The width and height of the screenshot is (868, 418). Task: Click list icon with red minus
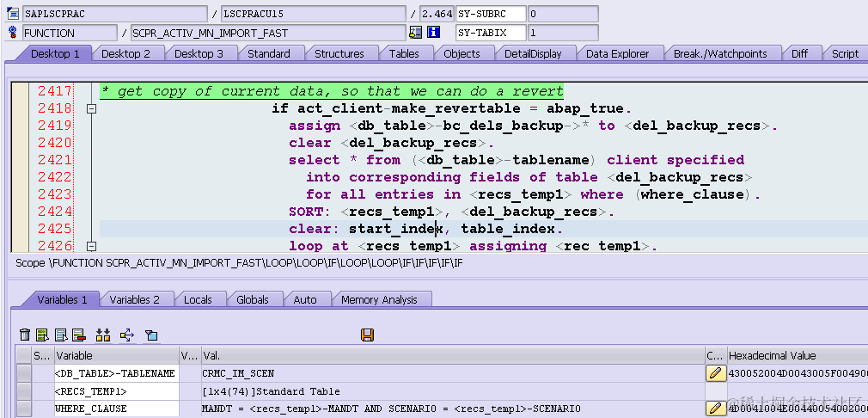pyautogui.click(x=78, y=335)
